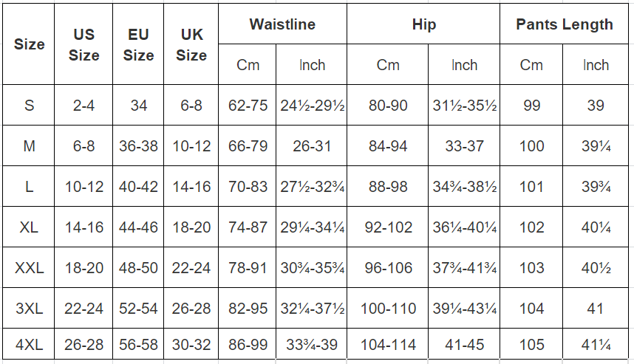Click the pants length cell 105
Image resolution: width=634 pixels, height=364 pixels.
(531, 344)
